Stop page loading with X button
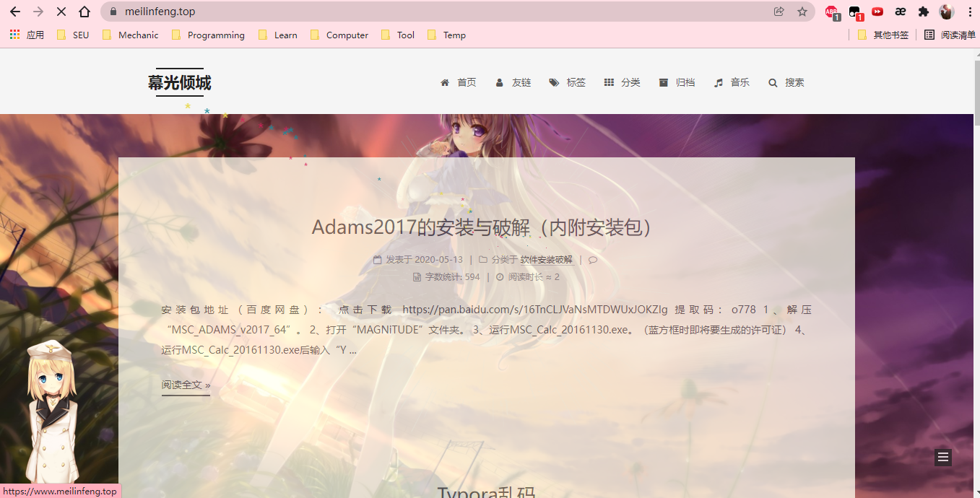 (61, 12)
